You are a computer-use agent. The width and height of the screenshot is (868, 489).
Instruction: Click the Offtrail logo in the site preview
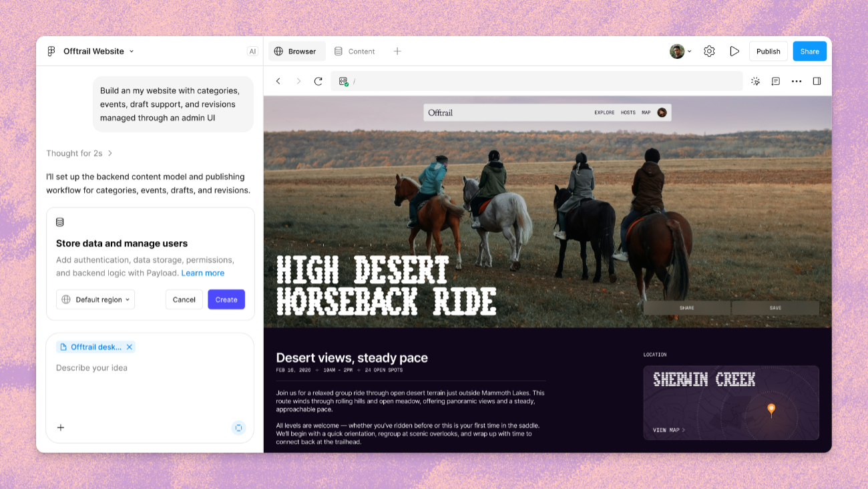[441, 113]
